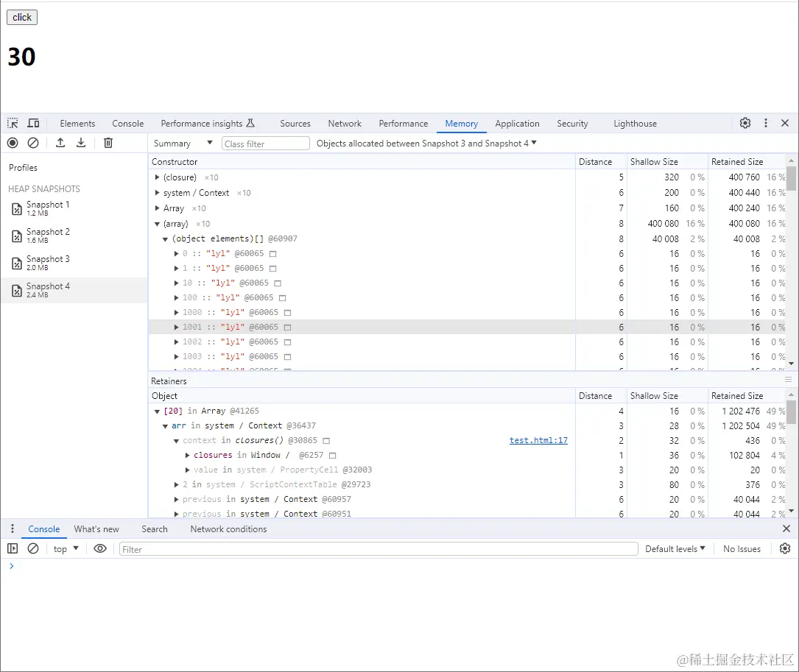Close the bottom console drawer
This screenshot has width=799, height=672.
786,528
